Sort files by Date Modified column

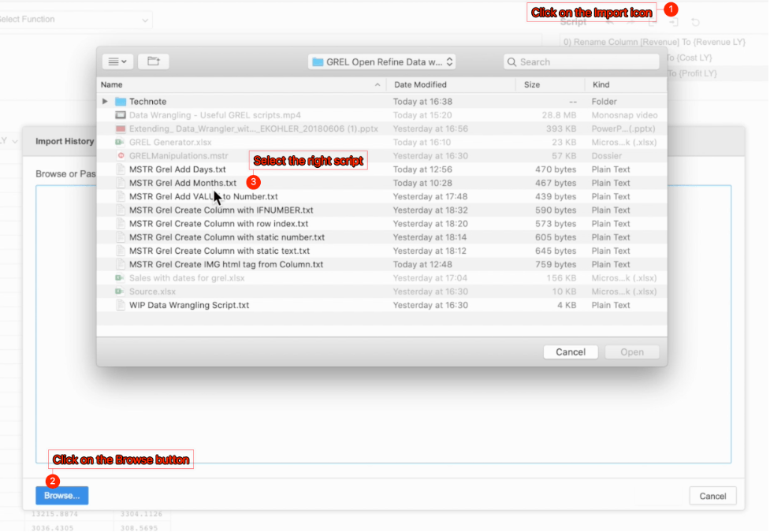click(453, 84)
